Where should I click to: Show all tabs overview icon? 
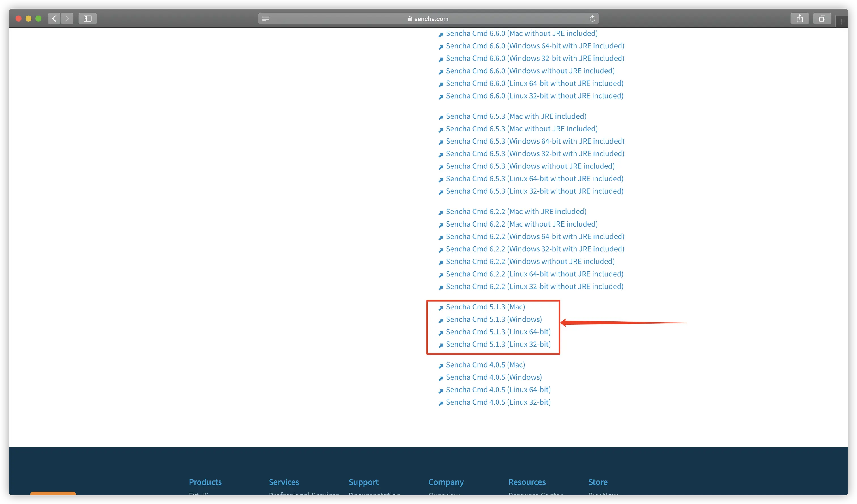click(x=822, y=18)
